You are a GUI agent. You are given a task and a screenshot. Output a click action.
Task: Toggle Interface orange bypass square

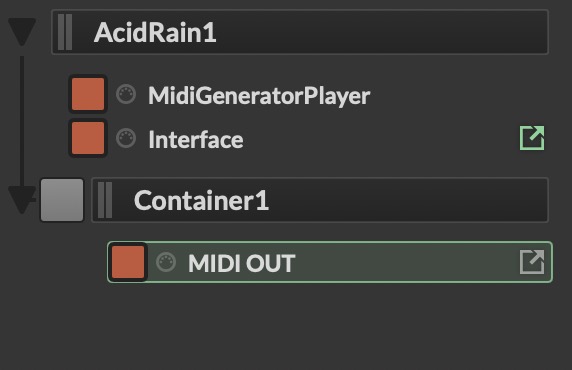coord(88,138)
